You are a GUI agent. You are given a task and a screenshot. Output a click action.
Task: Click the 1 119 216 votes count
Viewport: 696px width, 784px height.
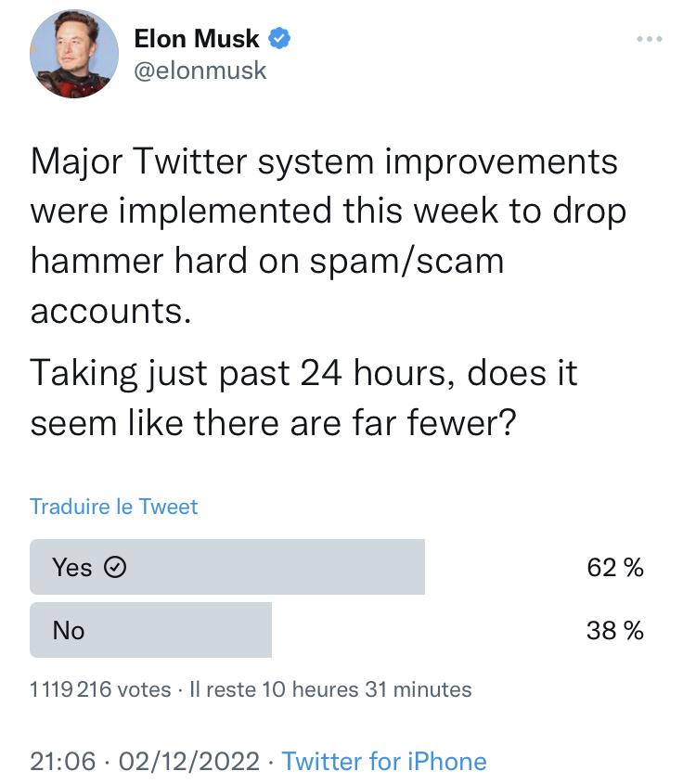100,689
